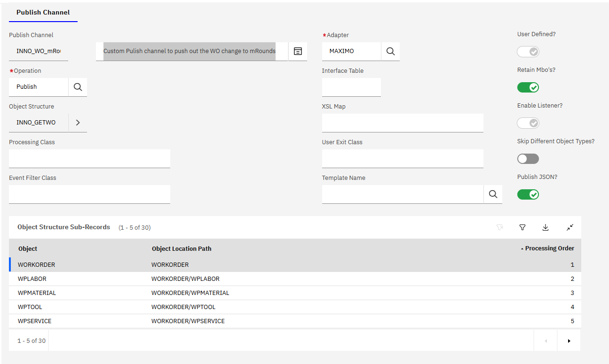609x364 pixels.
Task: Click processing order value 3
Action: (572, 293)
